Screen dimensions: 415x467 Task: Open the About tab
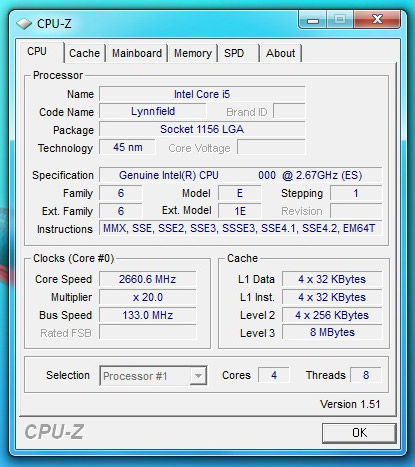coord(281,53)
